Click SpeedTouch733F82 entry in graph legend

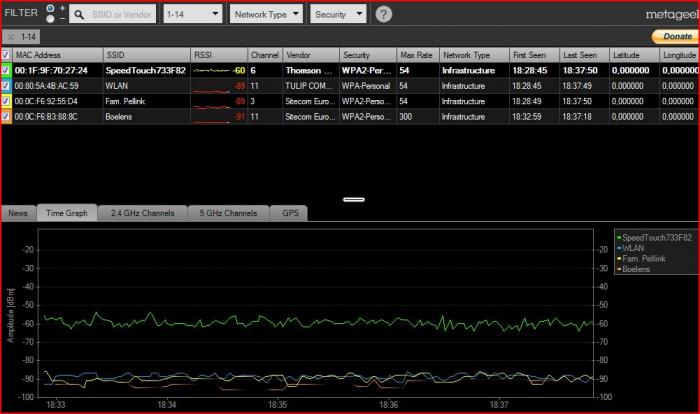tap(654, 238)
